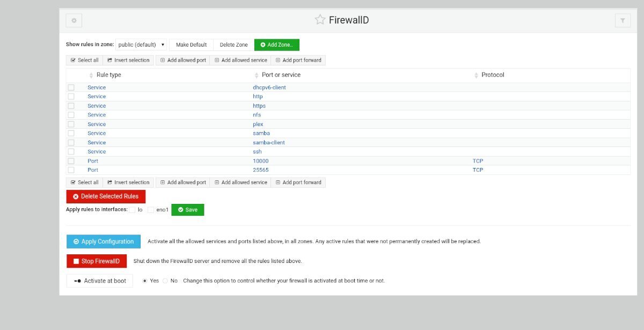
Task: Open the port 25565 link
Action: pos(261,170)
